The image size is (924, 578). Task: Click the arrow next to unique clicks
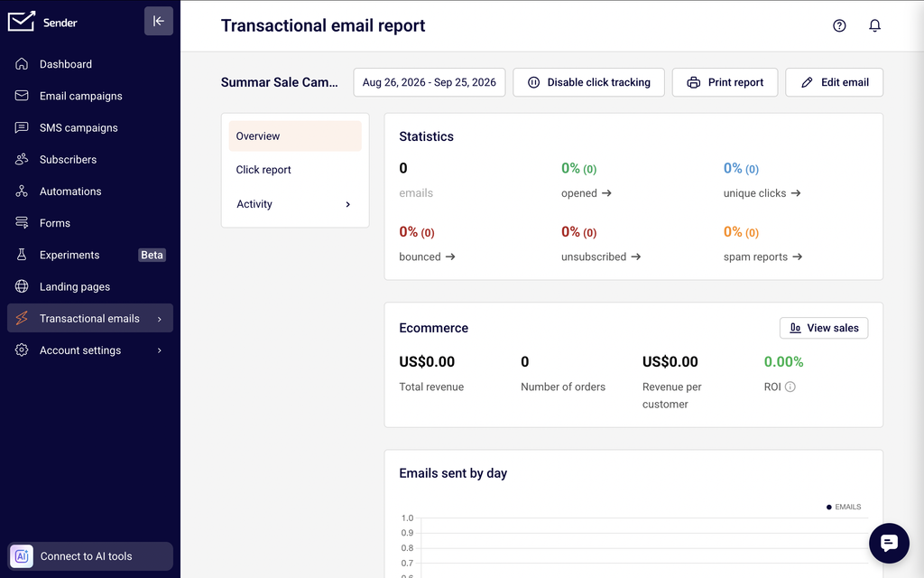click(x=796, y=193)
